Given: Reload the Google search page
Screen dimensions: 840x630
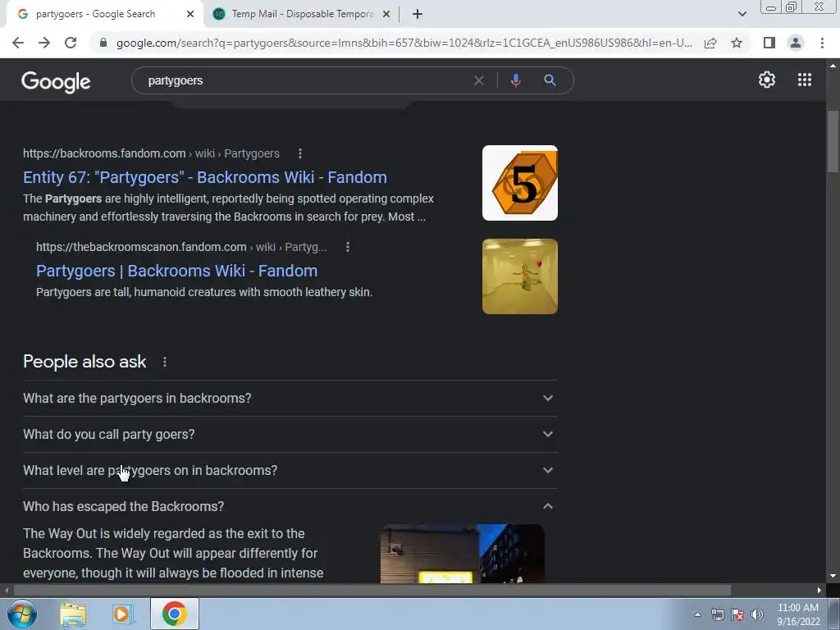Looking at the screenshot, I should click(x=71, y=43).
